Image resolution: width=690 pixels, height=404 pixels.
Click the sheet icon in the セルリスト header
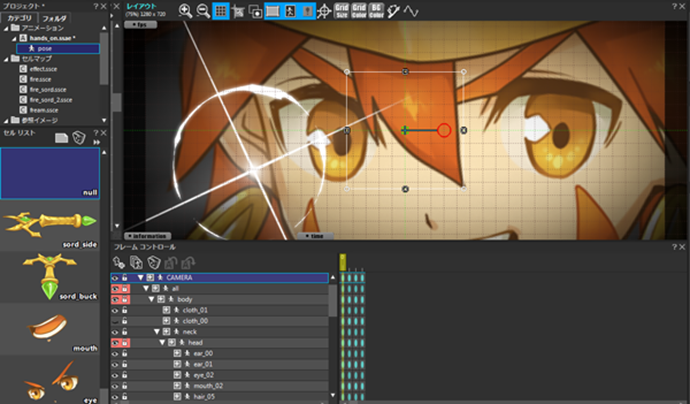click(x=61, y=138)
